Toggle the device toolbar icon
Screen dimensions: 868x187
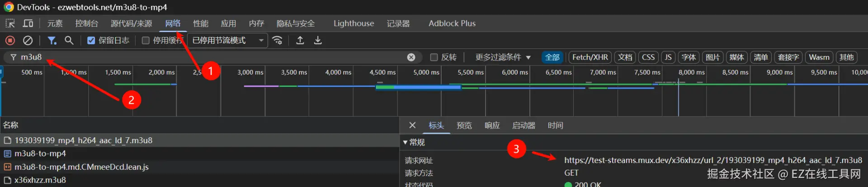28,23
